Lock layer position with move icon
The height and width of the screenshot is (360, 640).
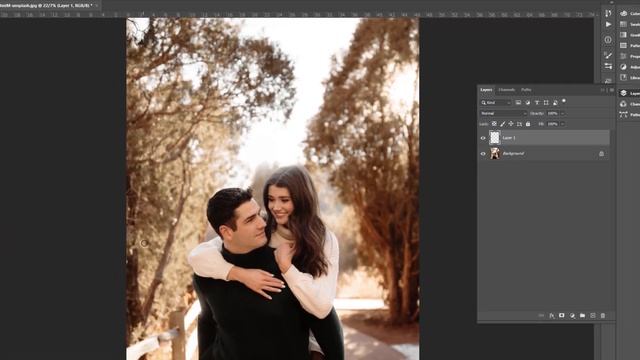tap(511, 124)
